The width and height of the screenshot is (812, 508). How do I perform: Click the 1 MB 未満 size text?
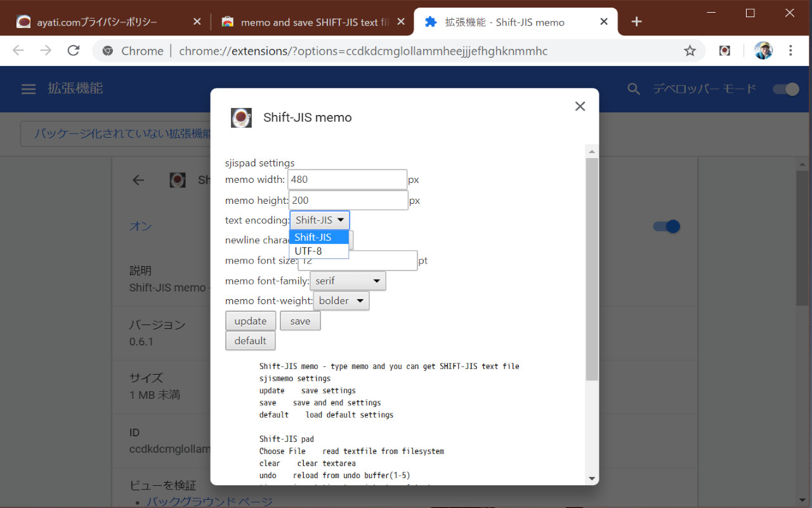pos(155,395)
